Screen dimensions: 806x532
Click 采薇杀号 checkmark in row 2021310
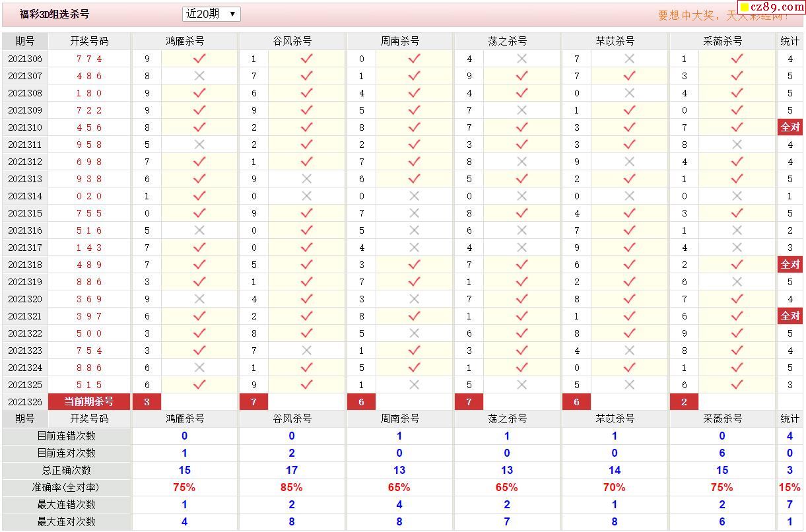tap(737, 127)
